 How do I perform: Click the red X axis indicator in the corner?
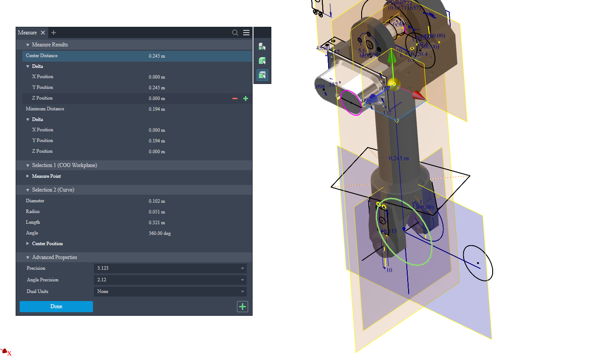tap(5, 352)
